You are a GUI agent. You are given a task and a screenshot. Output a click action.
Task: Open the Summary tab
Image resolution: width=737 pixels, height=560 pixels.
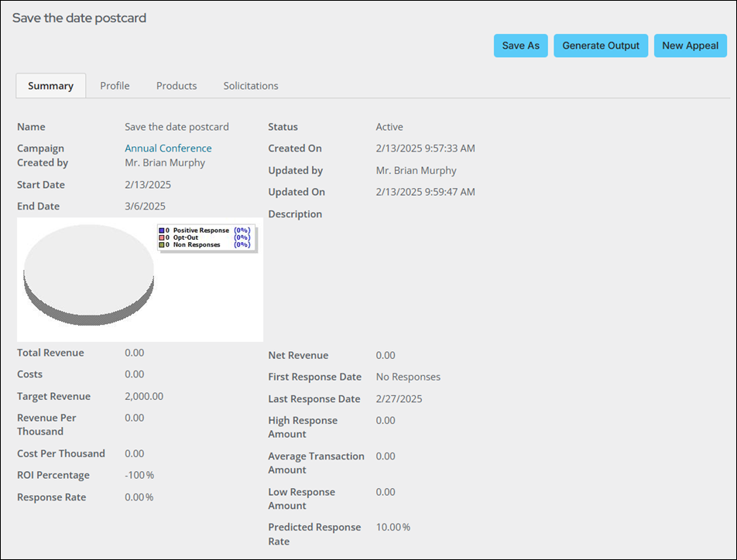point(51,86)
